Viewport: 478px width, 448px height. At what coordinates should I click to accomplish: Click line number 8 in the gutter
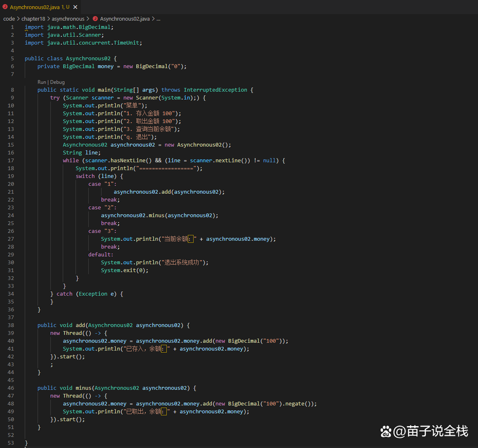[12, 90]
